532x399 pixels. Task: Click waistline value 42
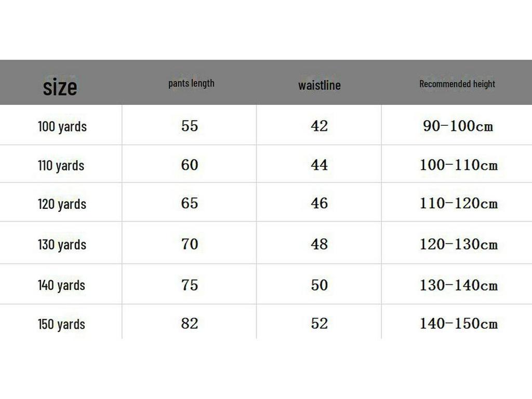click(319, 126)
